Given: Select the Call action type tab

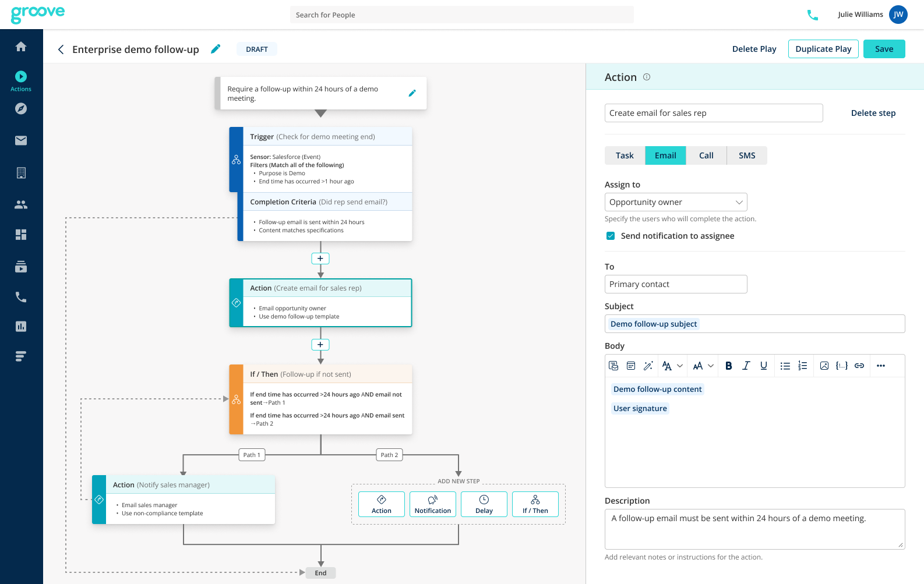Looking at the screenshot, I should pos(706,155).
